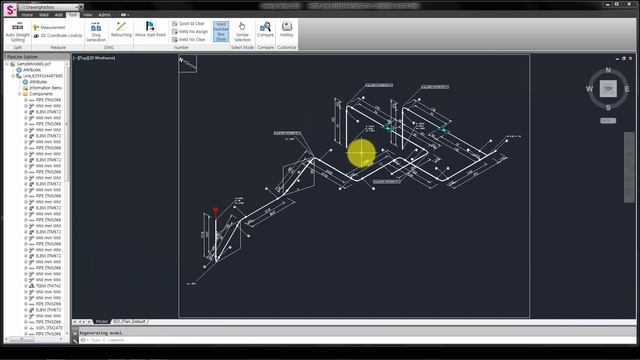Close the command line panel
The height and width of the screenshot is (360, 640).
(x=75, y=333)
